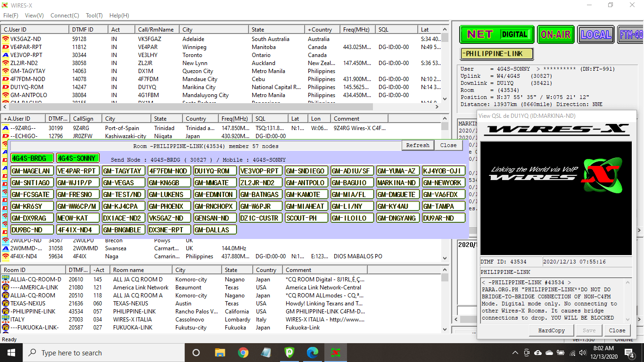The height and width of the screenshot is (362, 644).
Task: Click the node icon beside 4F4IX-ND4 row
Action: click(6, 256)
